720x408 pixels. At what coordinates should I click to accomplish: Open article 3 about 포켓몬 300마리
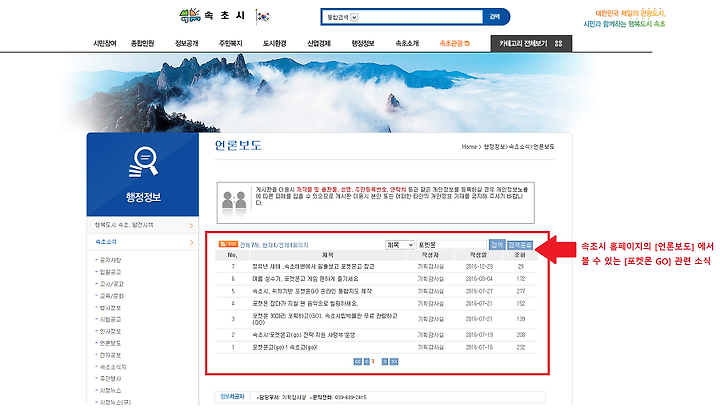[x=325, y=319]
